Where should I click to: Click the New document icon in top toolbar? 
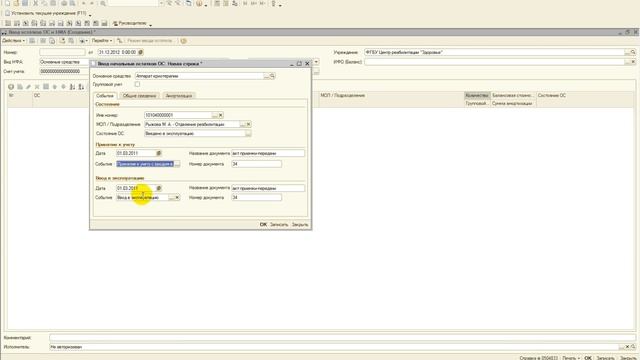(x=7, y=3)
